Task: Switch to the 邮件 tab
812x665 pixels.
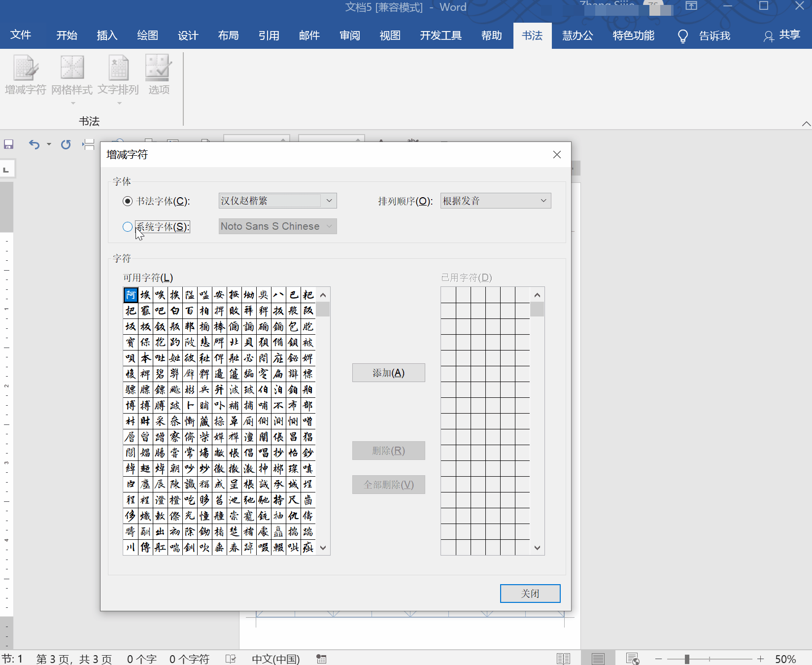Action: (309, 35)
